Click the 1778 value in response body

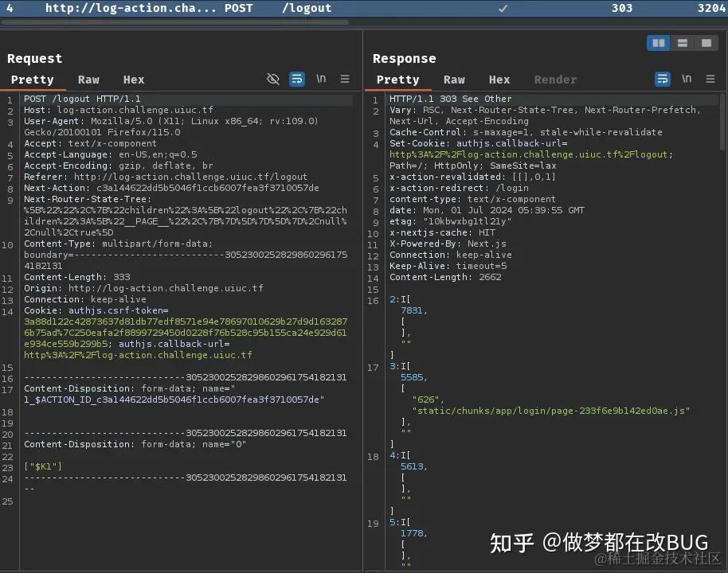pos(413,533)
